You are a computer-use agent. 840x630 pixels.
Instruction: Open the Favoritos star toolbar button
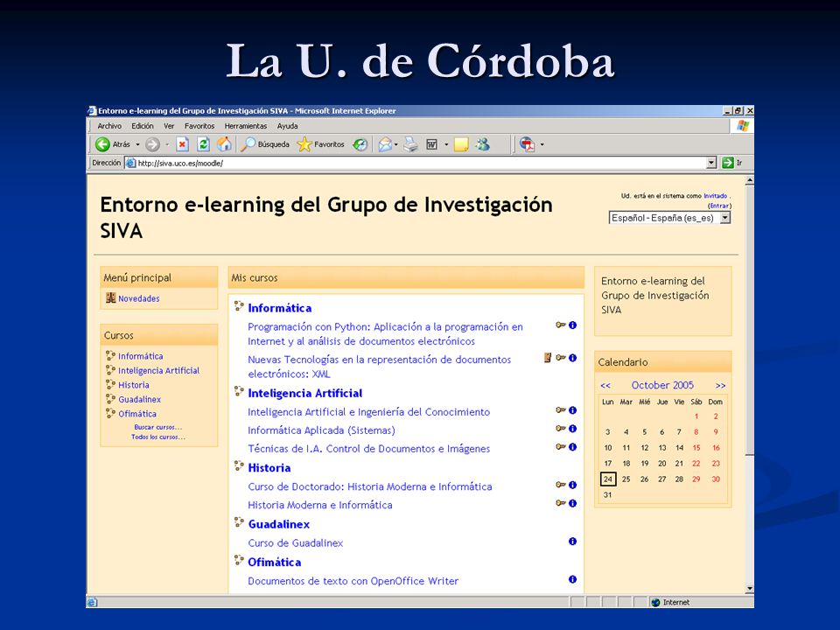click(x=321, y=144)
